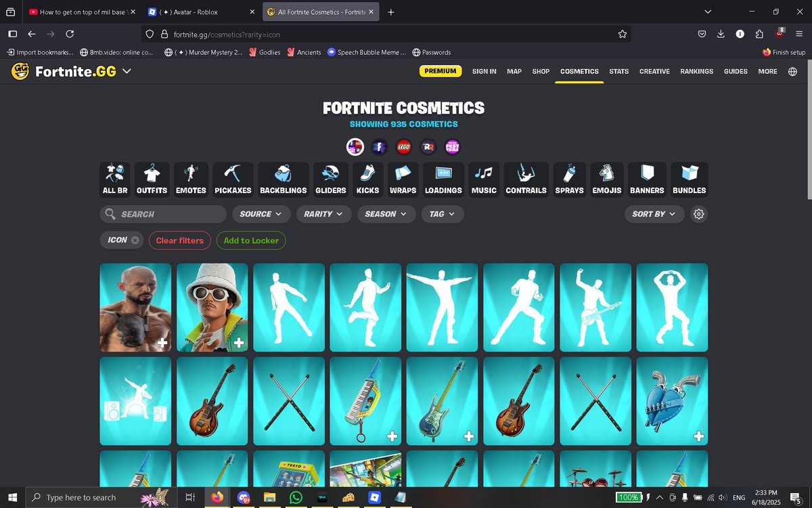Open the CREATIVE nav item
The image size is (812, 508).
coord(654,71)
